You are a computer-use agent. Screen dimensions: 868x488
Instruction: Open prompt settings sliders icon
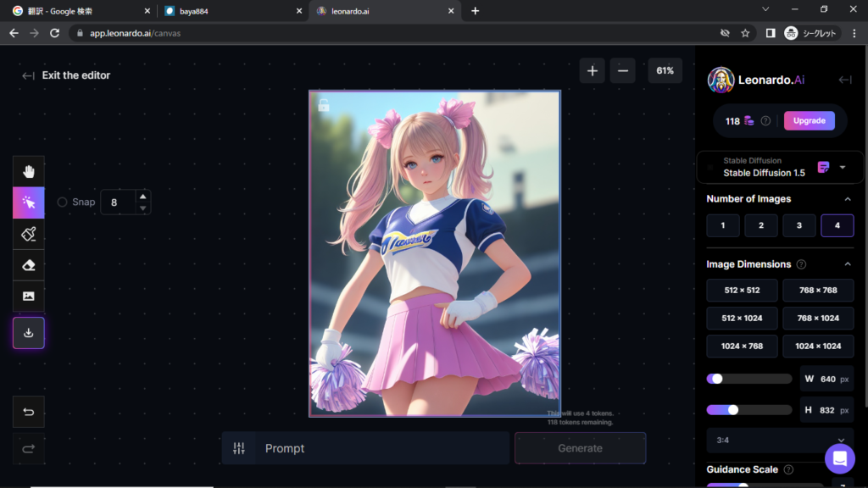[x=239, y=448]
